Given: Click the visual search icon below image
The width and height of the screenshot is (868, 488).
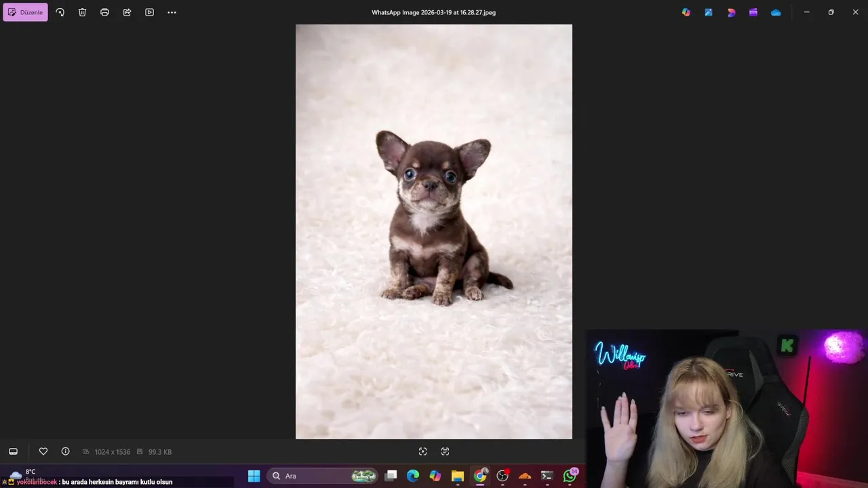Looking at the screenshot, I should [x=422, y=451].
